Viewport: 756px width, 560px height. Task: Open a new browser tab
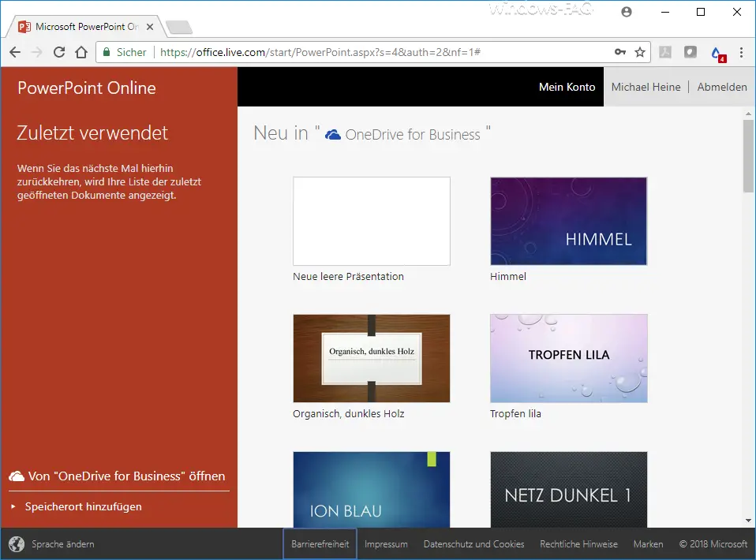(179, 27)
